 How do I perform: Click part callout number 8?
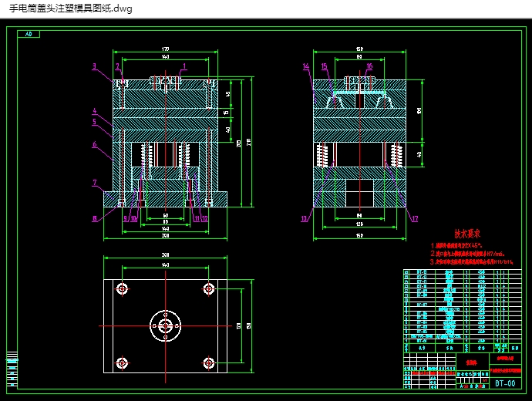[95, 218]
